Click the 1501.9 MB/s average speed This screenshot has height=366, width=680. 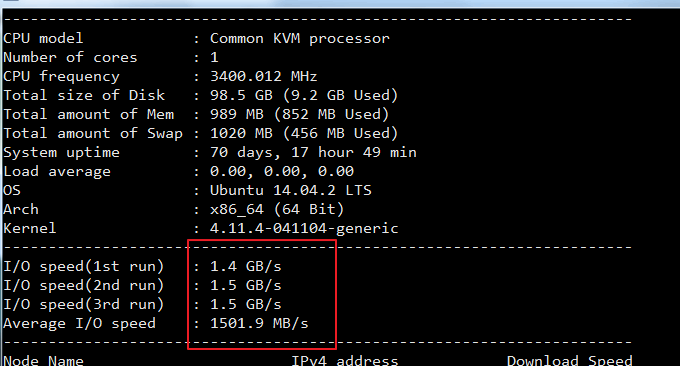259,324
